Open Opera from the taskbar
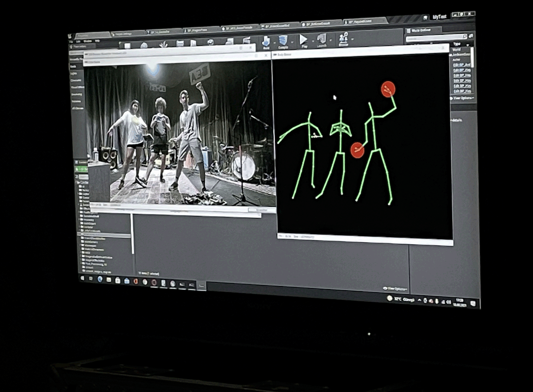The width and height of the screenshot is (533, 392). 154,282
